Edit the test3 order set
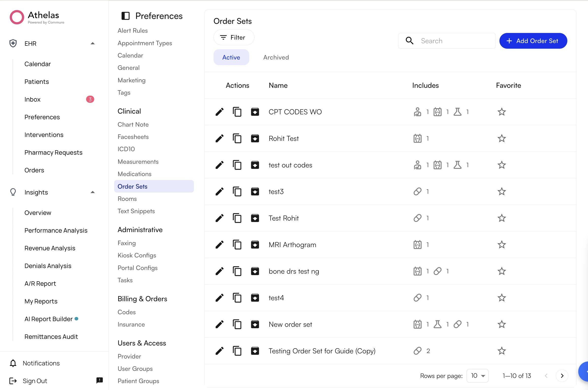This screenshot has width=588, height=390. point(219,192)
